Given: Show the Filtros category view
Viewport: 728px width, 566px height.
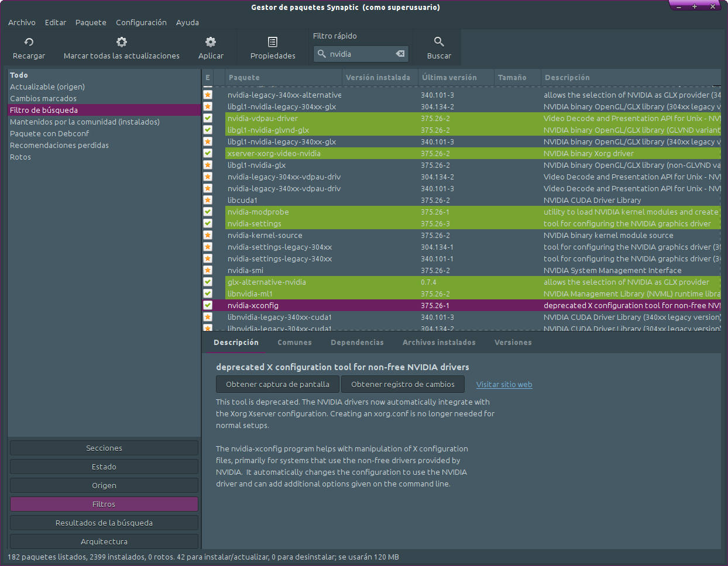Looking at the screenshot, I should click(x=104, y=504).
